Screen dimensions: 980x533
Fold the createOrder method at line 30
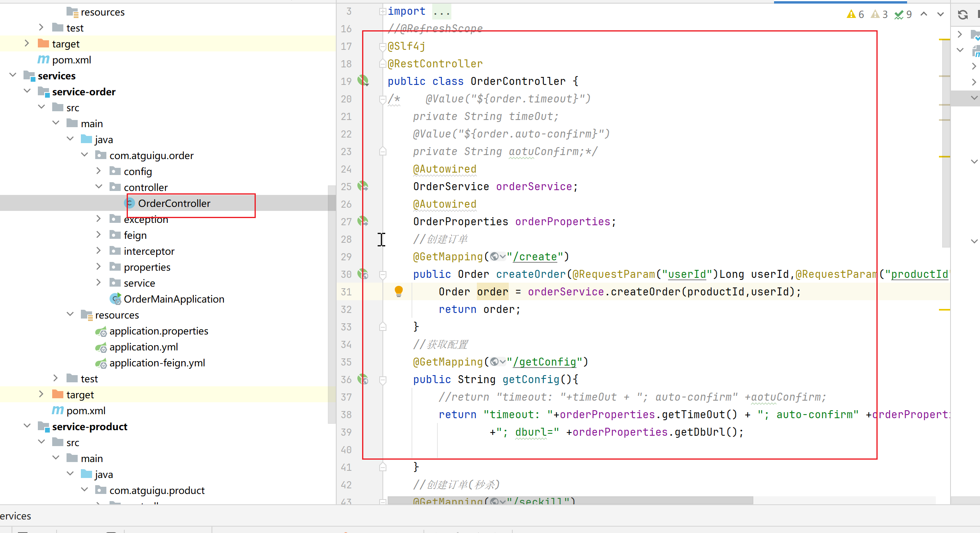[x=382, y=274]
